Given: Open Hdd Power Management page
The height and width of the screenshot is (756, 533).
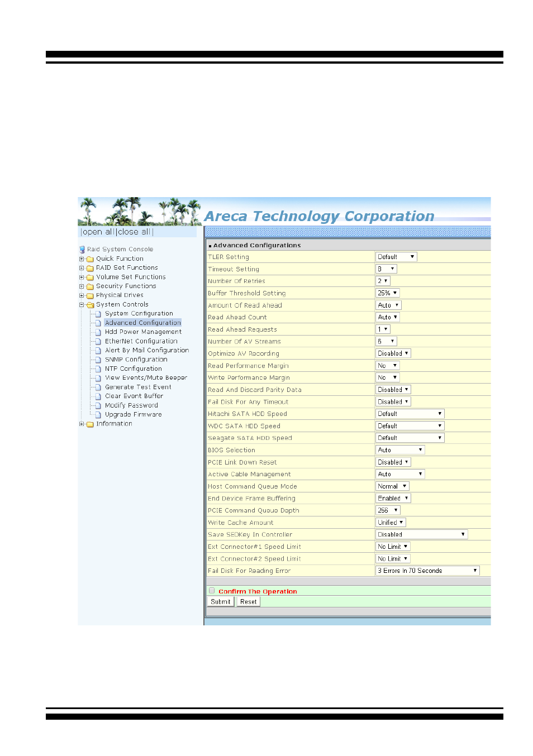Looking at the screenshot, I should pyautogui.click(x=144, y=332).
